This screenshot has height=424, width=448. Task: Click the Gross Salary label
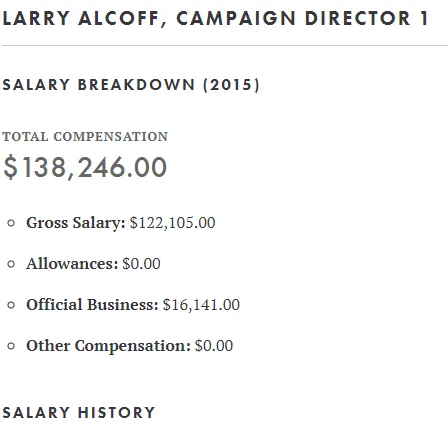coord(76,223)
